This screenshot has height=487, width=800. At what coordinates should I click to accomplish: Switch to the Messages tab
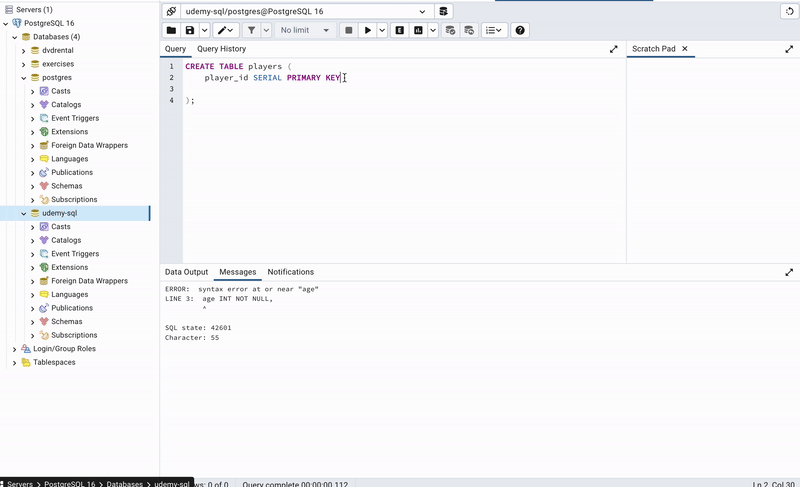pos(238,272)
